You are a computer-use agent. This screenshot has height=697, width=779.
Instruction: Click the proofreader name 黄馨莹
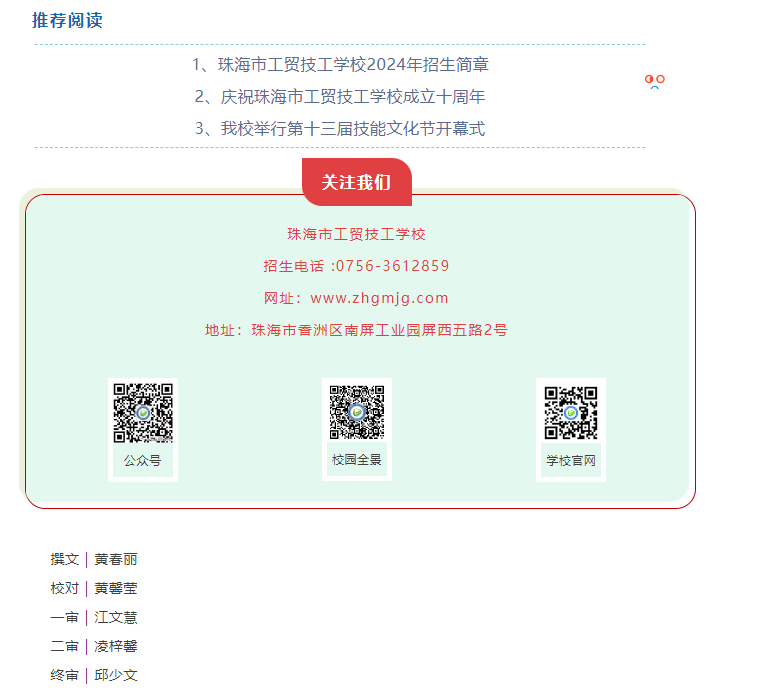coord(116,588)
